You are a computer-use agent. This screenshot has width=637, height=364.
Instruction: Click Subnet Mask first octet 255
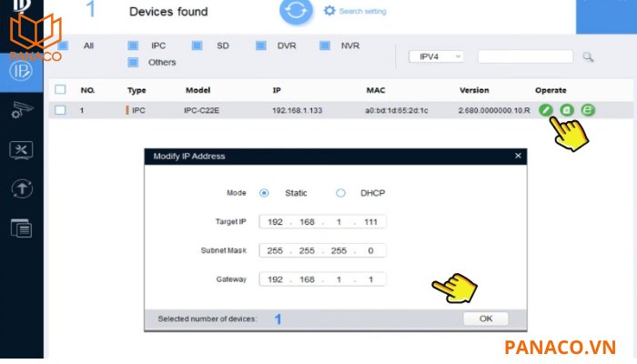[x=275, y=250]
